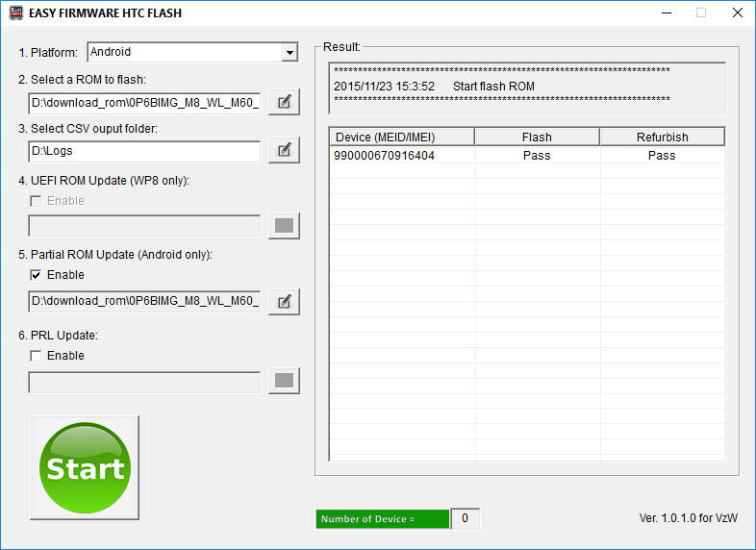
Task: Open the Platform dropdown list
Action: (x=290, y=52)
